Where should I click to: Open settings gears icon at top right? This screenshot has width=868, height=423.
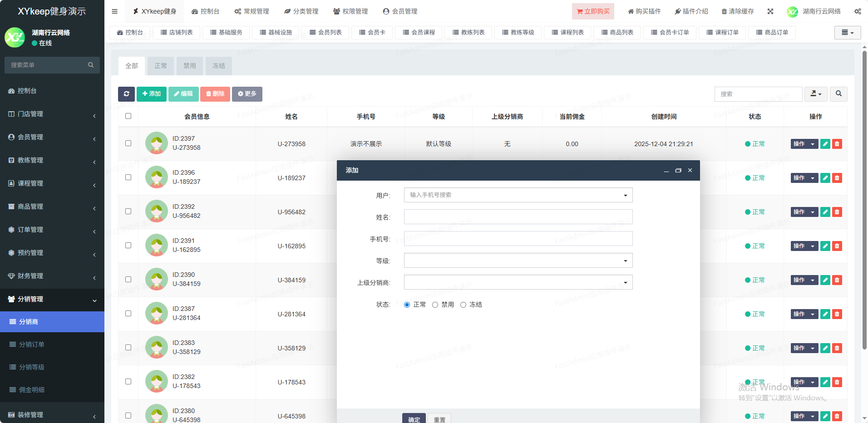858,11
